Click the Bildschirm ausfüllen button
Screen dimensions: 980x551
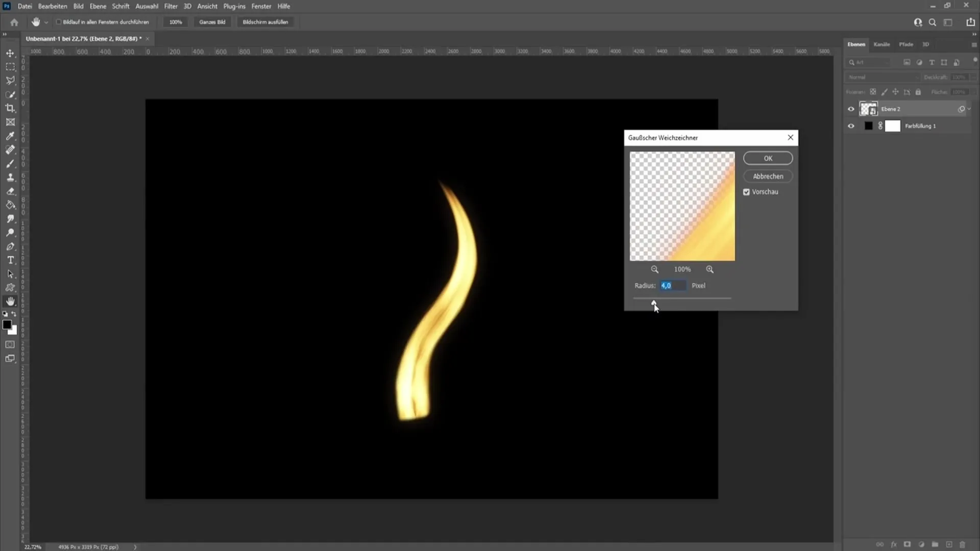point(265,22)
